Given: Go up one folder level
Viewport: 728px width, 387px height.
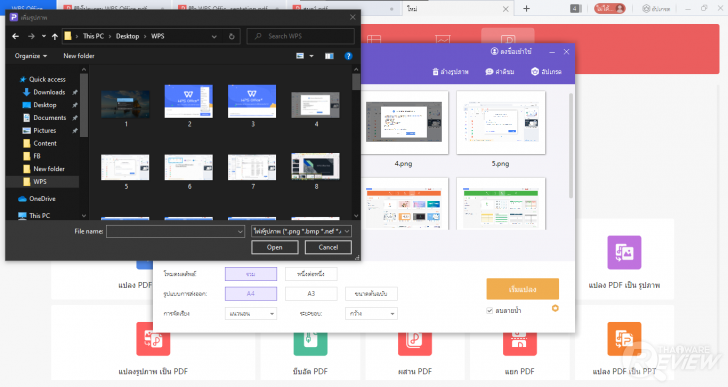Looking at the screenshot, I should tap(55, 36).
